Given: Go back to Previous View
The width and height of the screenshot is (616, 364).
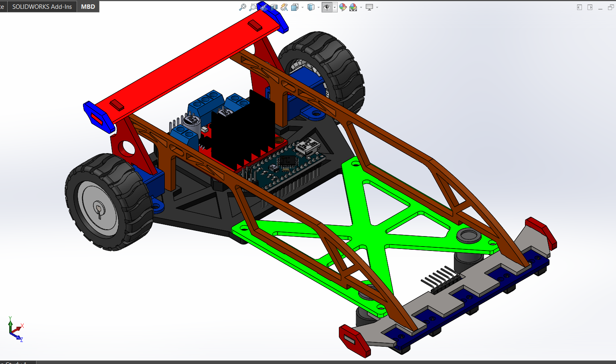Looking at the screenshot, I should (263, 7).
